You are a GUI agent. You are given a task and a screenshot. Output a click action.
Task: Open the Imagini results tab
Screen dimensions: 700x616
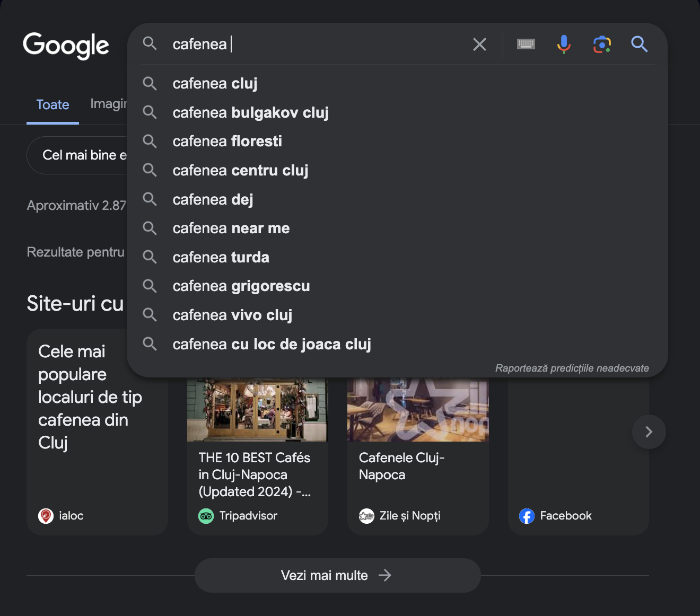(x=108, y=104)
